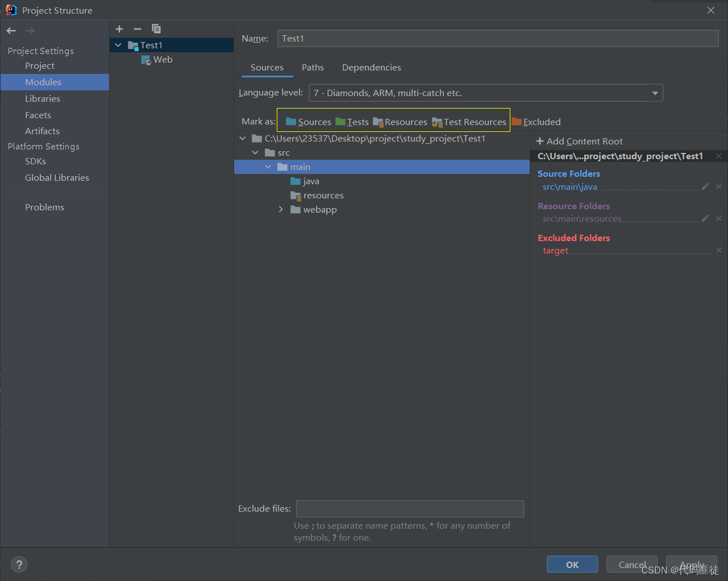Screen dimensions: 728x581
Task: Collapse the Test1 module node
Action: point(118,45)
